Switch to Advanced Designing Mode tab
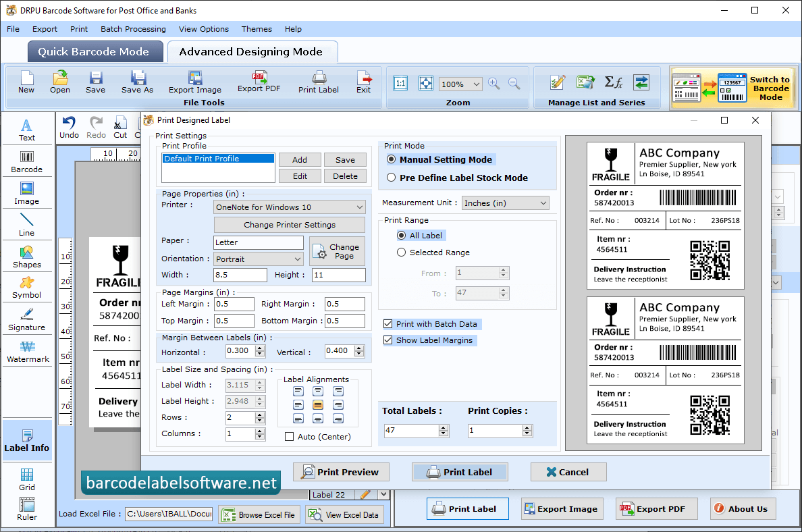The width and height of the screenshot is (802, 532). pyautogui.click(x=252, y=52)
